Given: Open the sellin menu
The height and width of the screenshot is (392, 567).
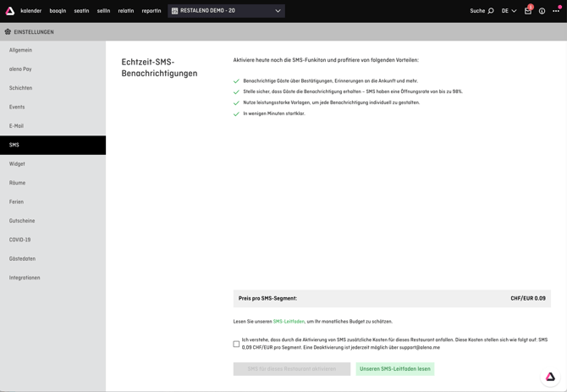Looking at the screenshot, I should pos(103,11).
